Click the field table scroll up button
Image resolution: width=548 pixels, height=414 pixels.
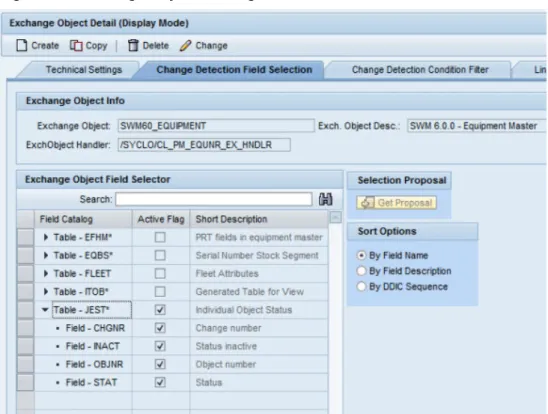pyautogui.click(x=336, y=217)
